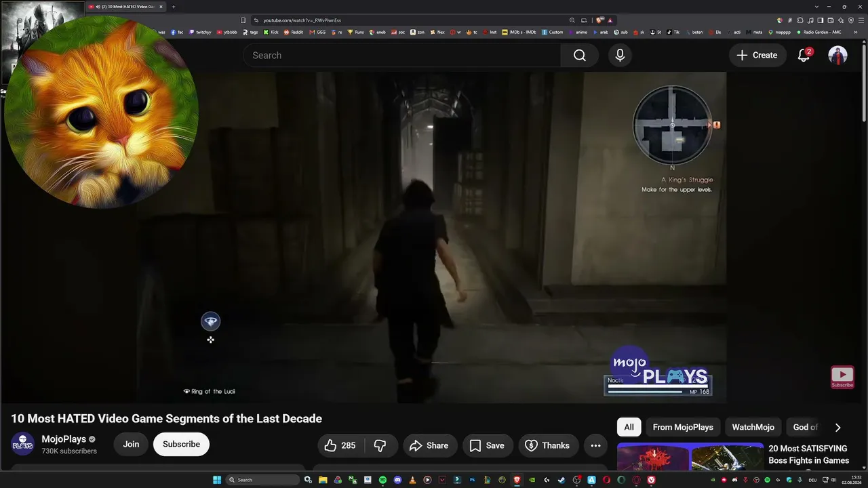Open the anime bookmark
This screenshot has width=868, height=488.
tap(578, 32)
